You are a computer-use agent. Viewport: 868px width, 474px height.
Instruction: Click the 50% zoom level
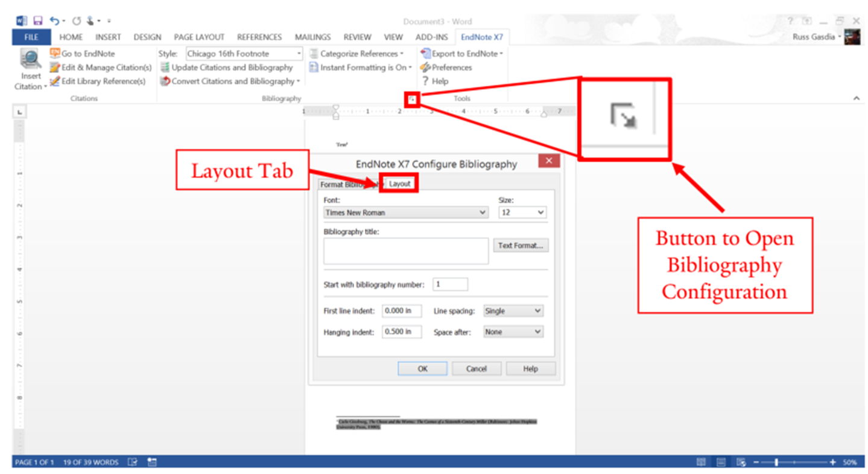(850, 463)
